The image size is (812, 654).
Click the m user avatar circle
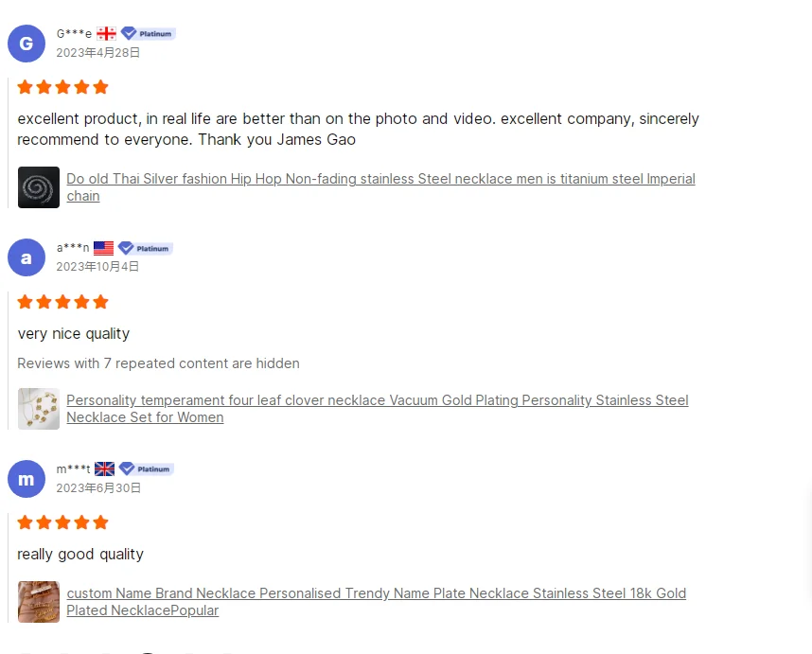[26, 478]
